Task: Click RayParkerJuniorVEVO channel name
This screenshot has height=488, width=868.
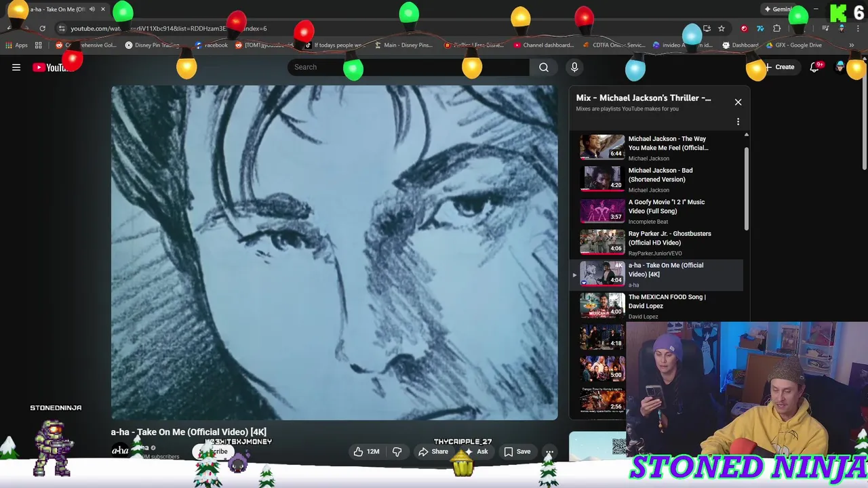Action: [655, 253]
